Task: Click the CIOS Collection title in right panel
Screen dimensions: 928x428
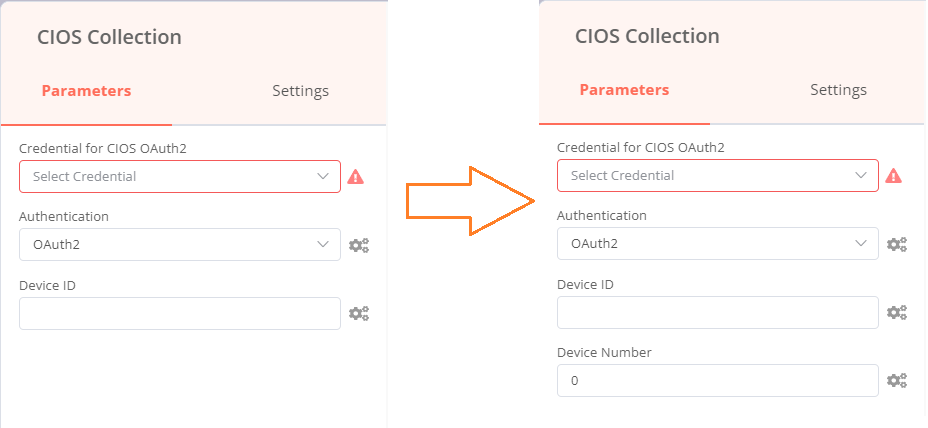Action: point(647,36)
